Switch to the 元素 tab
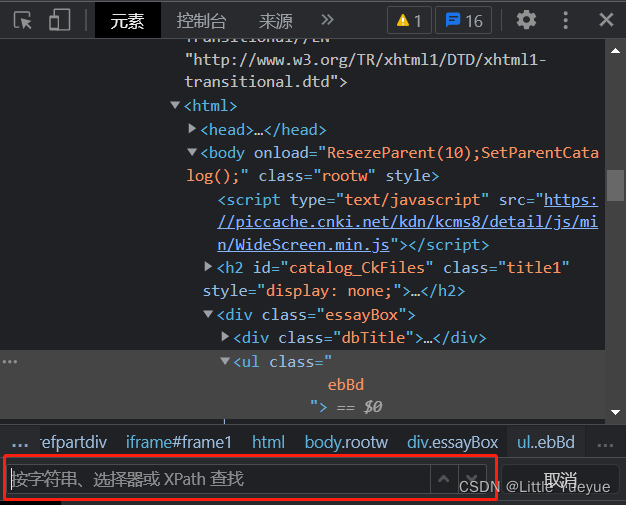Viewport: 626px width, 505px height. [x=127, y=20]
